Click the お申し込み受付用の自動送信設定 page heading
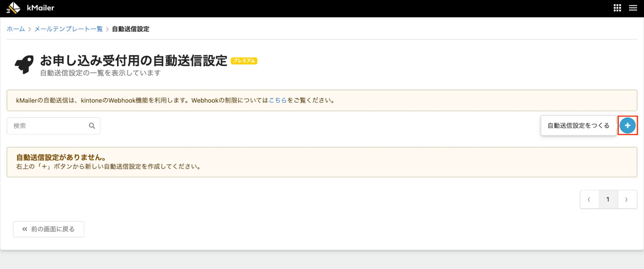Screen dimensions: 644x269 click(x=134, y=61)
